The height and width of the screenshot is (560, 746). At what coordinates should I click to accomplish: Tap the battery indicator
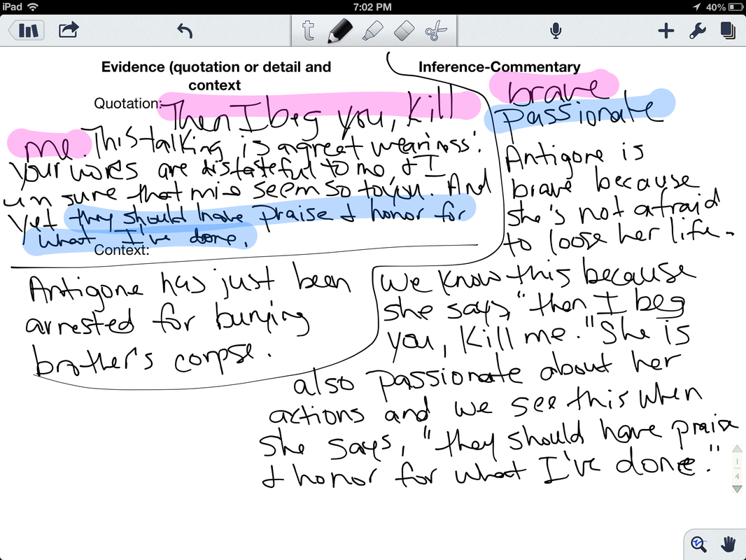[x=735, y=7]
